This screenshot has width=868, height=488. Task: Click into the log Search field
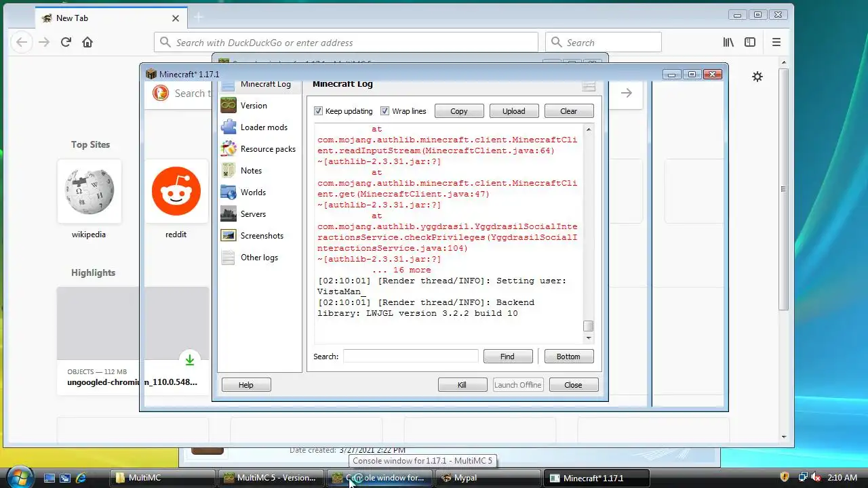coord(410,357)
